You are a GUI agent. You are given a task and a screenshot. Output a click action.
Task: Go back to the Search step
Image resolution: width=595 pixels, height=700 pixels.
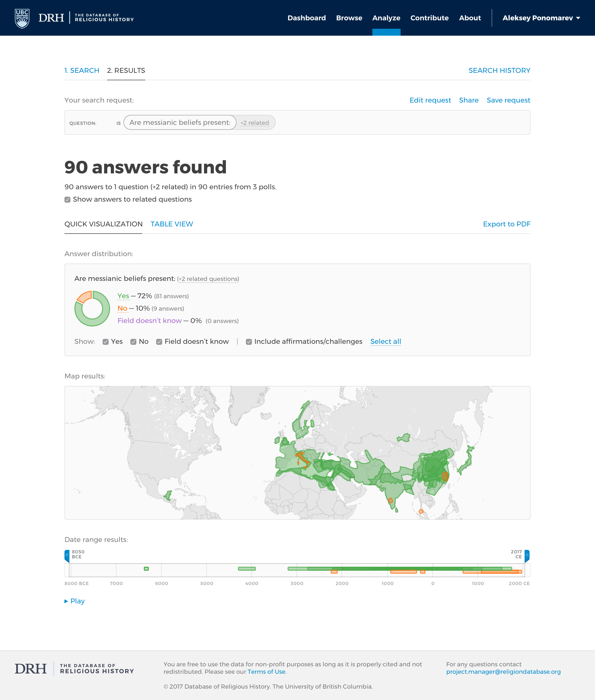[x=82, y=70]
